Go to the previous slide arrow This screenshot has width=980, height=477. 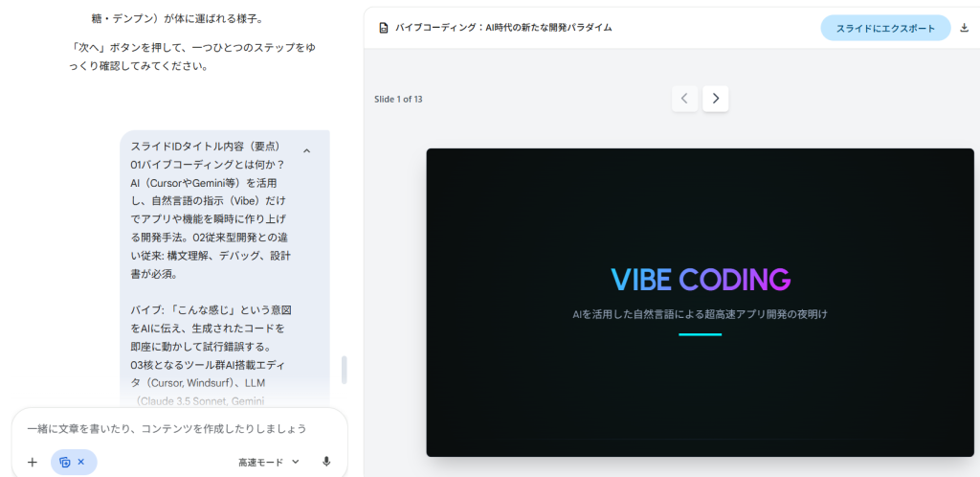(x=684, y=99)
